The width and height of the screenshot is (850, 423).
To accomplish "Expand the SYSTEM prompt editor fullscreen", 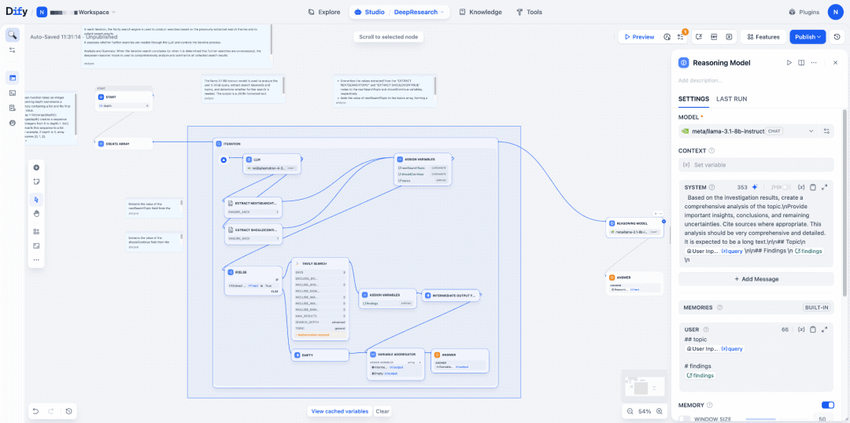I will pyautogui.click(x=825, y=187).
